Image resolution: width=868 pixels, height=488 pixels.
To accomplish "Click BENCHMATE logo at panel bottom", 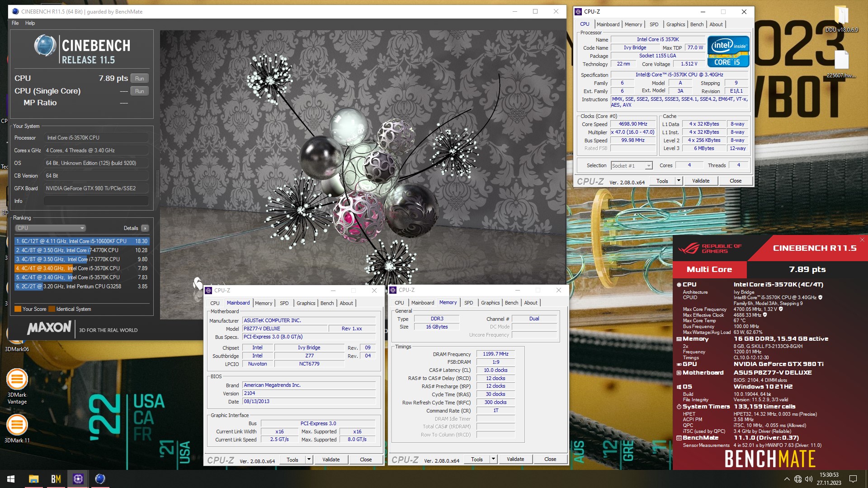I will (770, 459).
